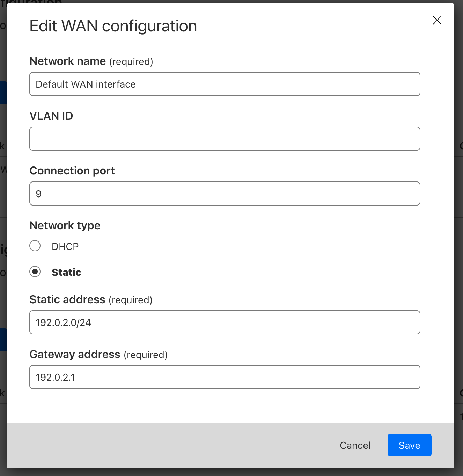
Task: Click the Default WAN interface text field
Action: (225, 84)
